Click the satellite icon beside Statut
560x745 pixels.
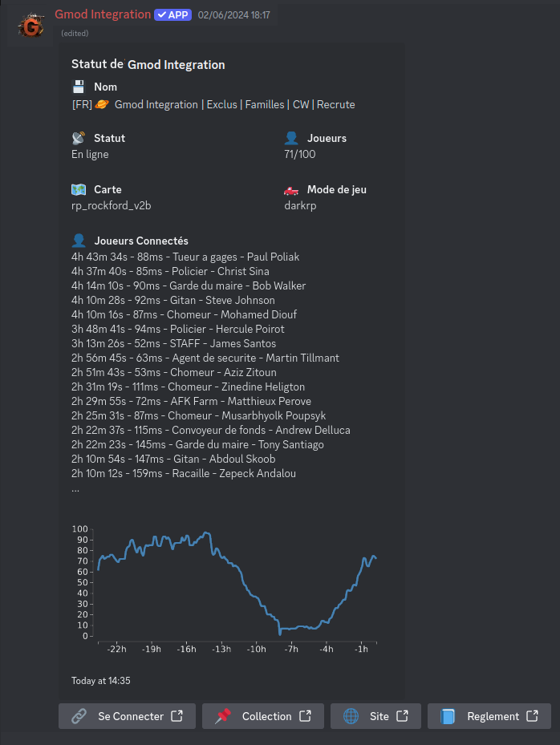pos(79,138)
